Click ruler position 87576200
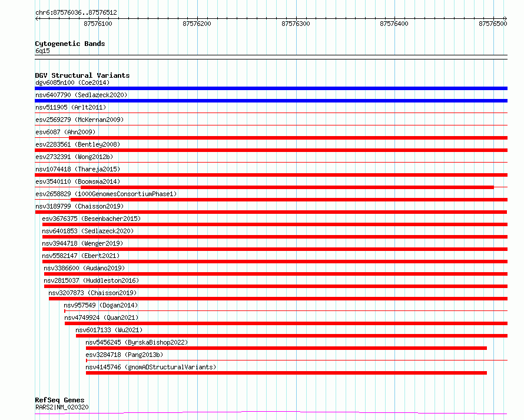Screen dimensions: 524x420 coord(197,24)
